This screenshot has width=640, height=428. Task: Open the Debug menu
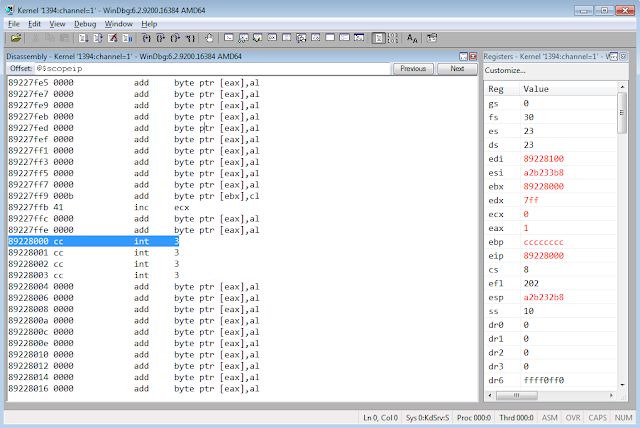click(85, 22)
